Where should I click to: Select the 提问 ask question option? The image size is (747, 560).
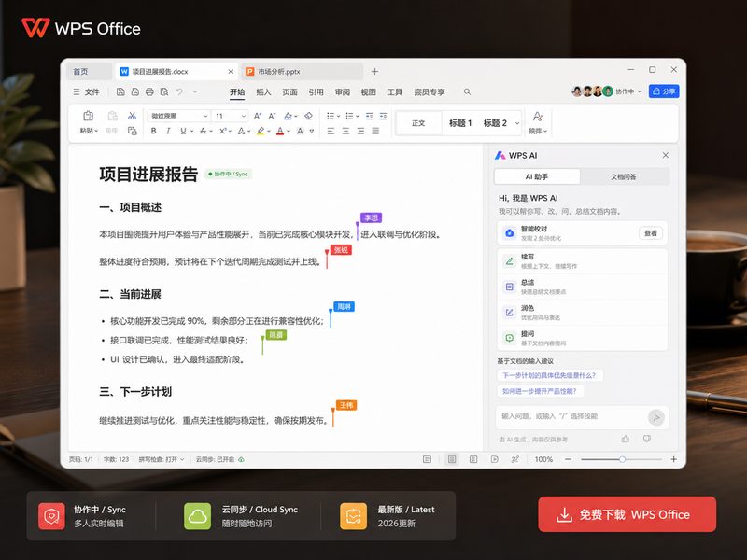coord(582,338)
